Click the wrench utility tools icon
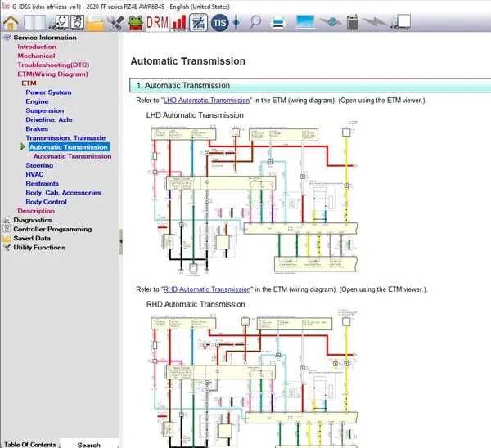The image size is (491, 448). (116, 23)
